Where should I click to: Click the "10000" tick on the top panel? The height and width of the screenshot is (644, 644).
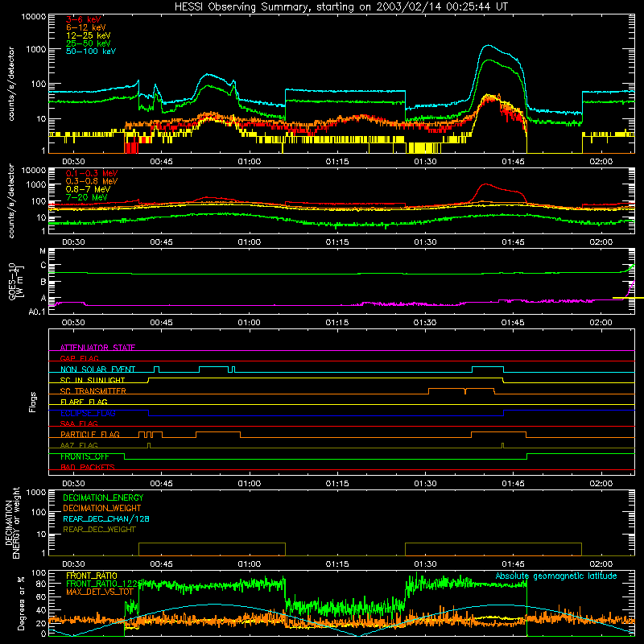[34, 17]
